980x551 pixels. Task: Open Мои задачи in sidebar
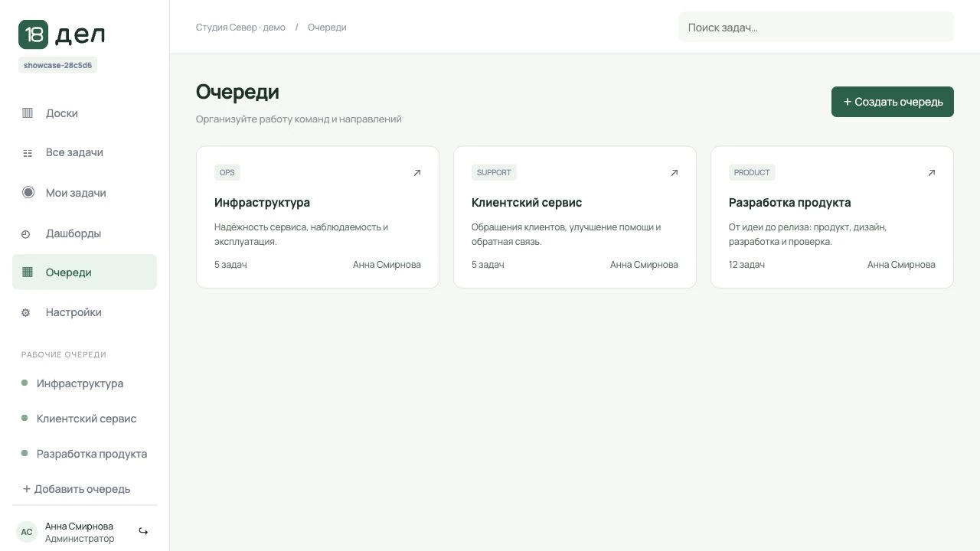click(x=84, y=193)
